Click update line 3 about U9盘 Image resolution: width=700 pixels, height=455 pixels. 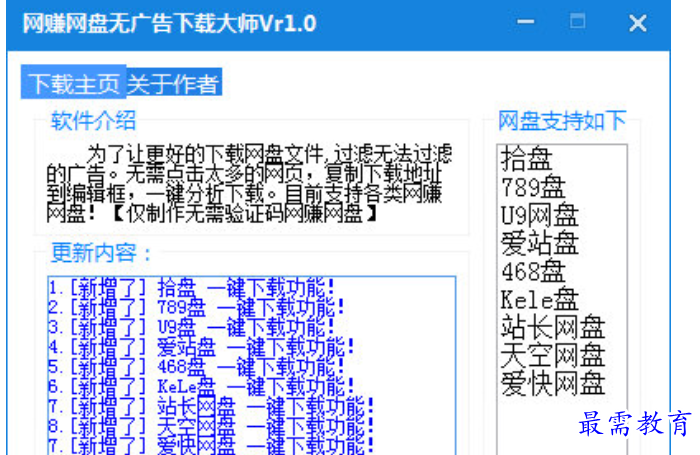point(192,327)
